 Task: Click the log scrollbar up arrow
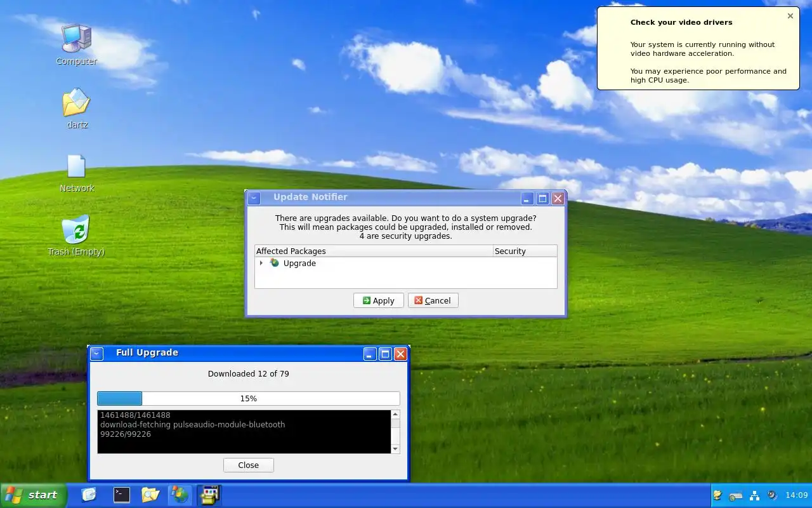[x=395, y=414]
